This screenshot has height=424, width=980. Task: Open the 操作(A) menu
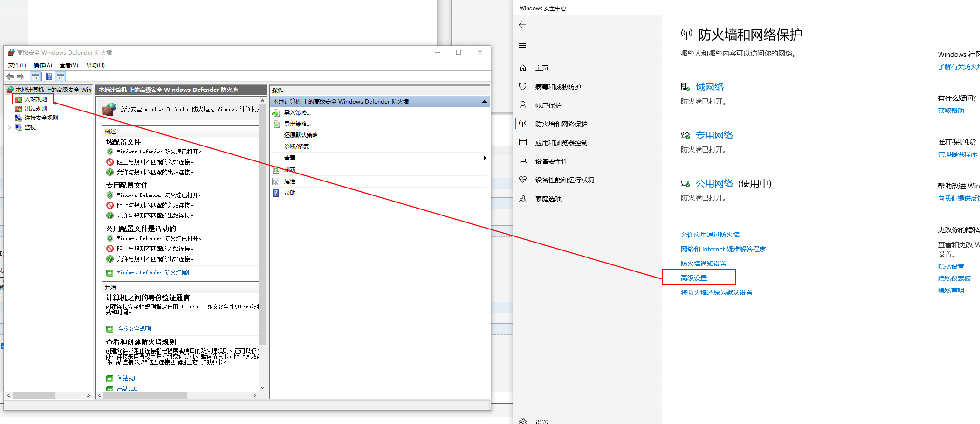click(43, 65)
